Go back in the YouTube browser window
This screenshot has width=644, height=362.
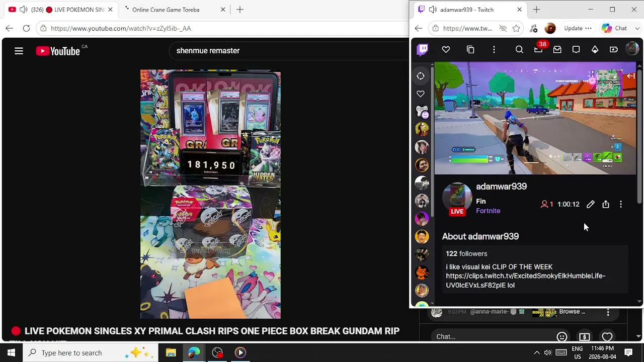click(10, 28)
